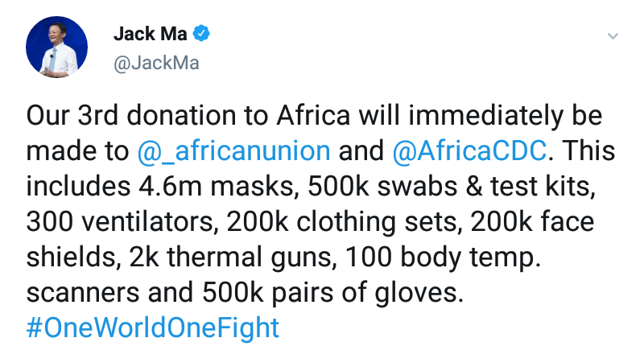
Task: Open the #OneWorldOneFight hashtag
Action: (153, 328)
